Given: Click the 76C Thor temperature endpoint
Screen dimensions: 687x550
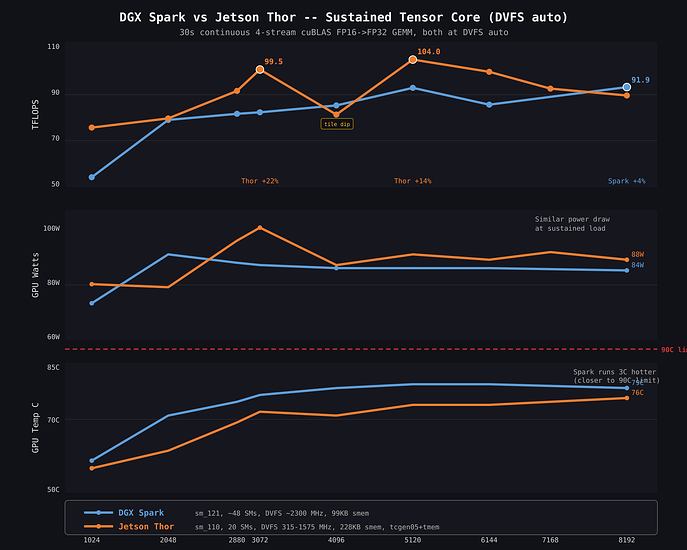Looking at the screenshot, I should point(627,398).
